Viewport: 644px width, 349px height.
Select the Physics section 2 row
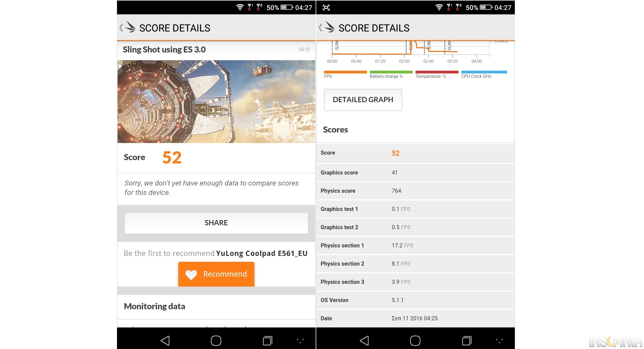[415, 264]
